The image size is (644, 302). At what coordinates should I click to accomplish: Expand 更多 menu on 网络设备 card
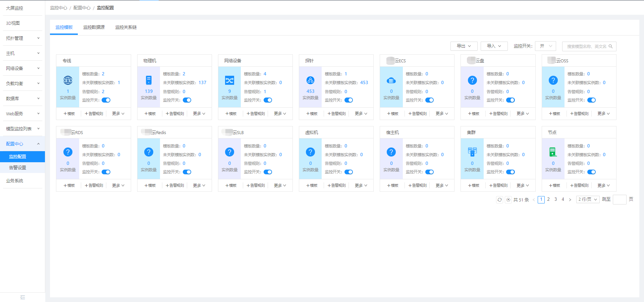(x=280, y=114)
